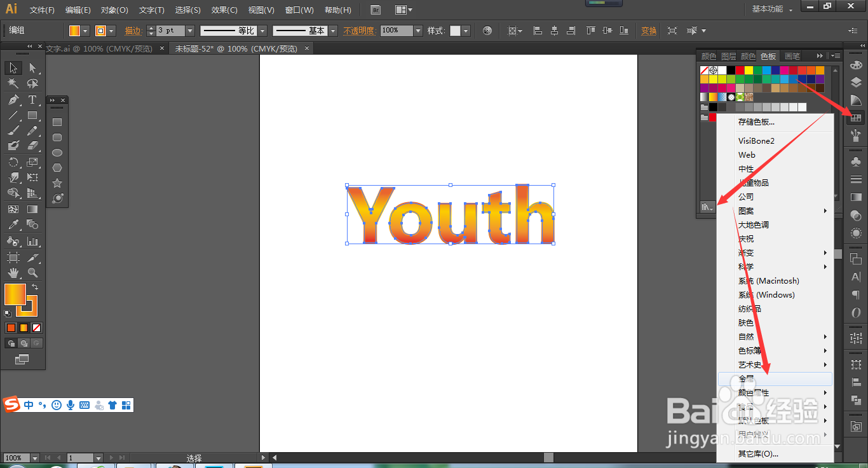This screenshot has height=468, width=868.
Task: Select the Pencil tool
Action: [x=32, y=130]
